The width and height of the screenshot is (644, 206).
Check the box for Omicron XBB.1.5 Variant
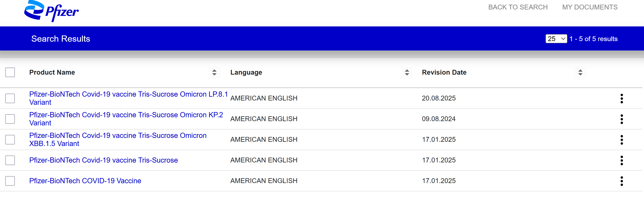(10, 140)
